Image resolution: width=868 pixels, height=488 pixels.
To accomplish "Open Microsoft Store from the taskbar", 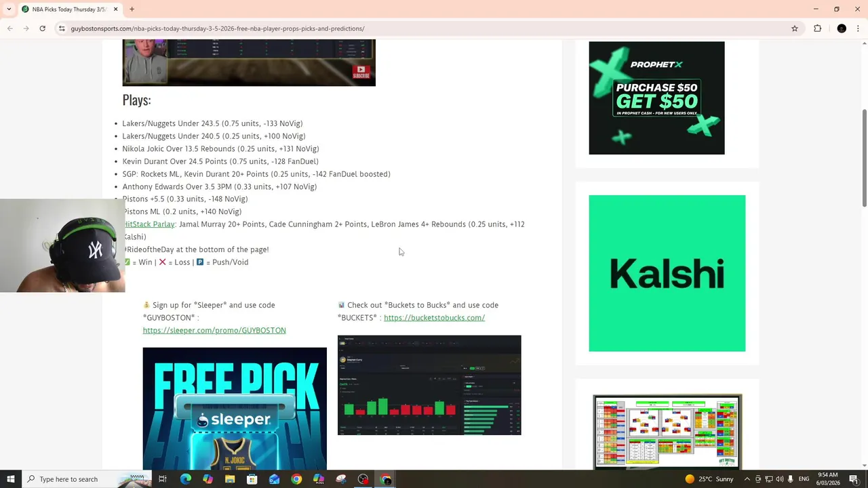I will pos(252,479).
